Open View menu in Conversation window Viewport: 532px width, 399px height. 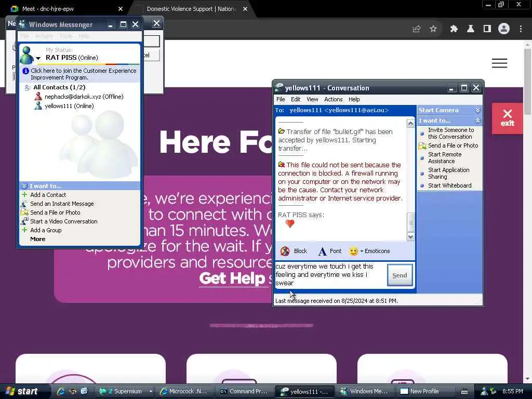312,99
